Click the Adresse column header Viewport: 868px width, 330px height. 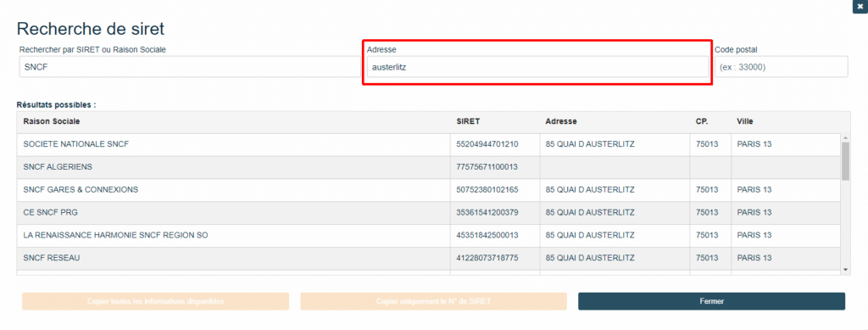[x=561, y=121]
